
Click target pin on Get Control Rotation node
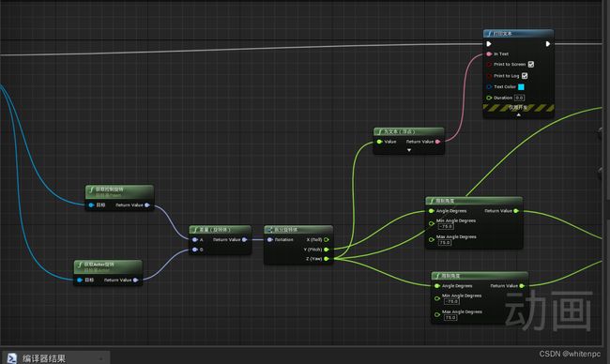91,205
